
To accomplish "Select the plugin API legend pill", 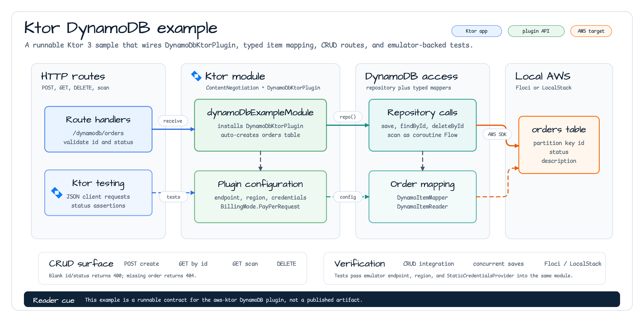I will (x=536, y=31).
